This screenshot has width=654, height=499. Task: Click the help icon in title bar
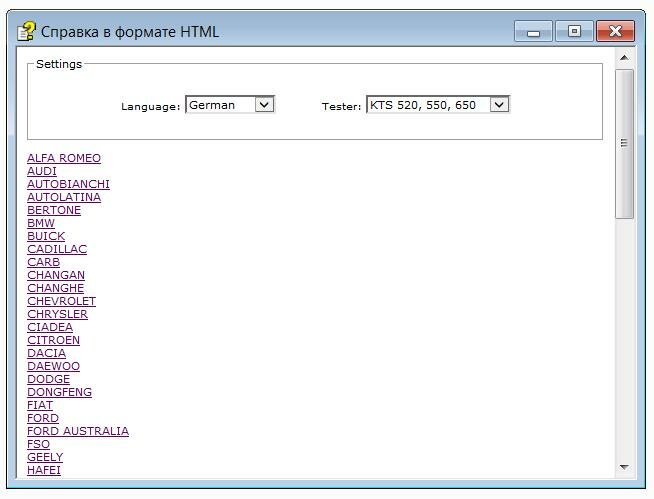[x=26, y=31]
